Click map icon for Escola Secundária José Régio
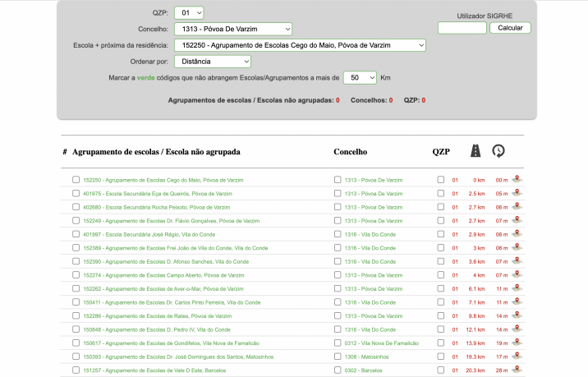 (x=517, y=234)
